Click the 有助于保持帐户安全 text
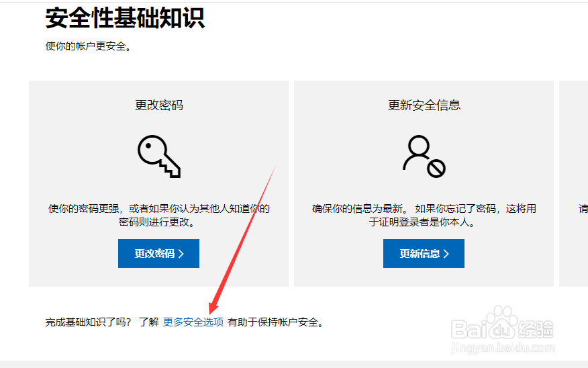The width and height of the screenshot is (588, 368). tap(276, 322)
